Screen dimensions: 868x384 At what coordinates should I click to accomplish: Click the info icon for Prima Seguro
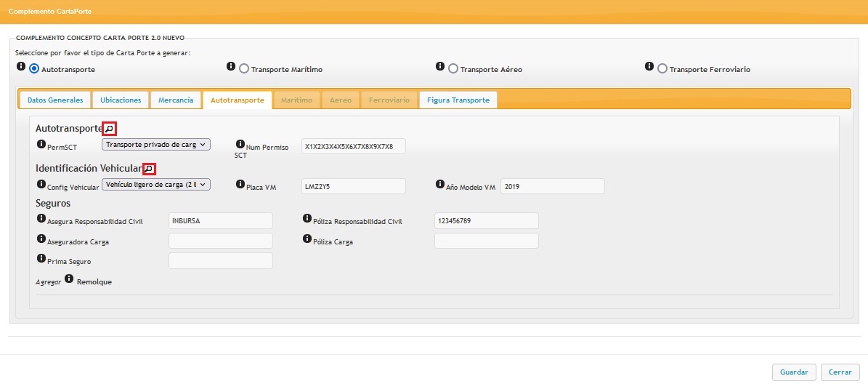41,258
